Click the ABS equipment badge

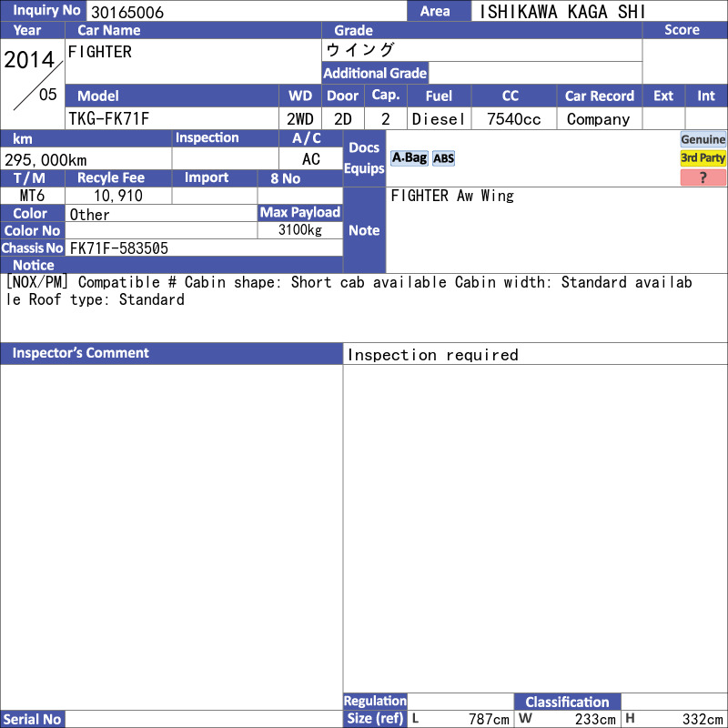[443, 158]
